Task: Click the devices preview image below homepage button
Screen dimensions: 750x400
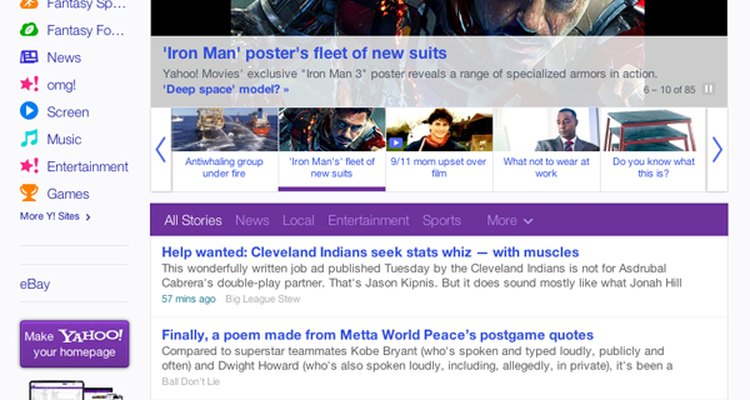Action: point(76,390)
